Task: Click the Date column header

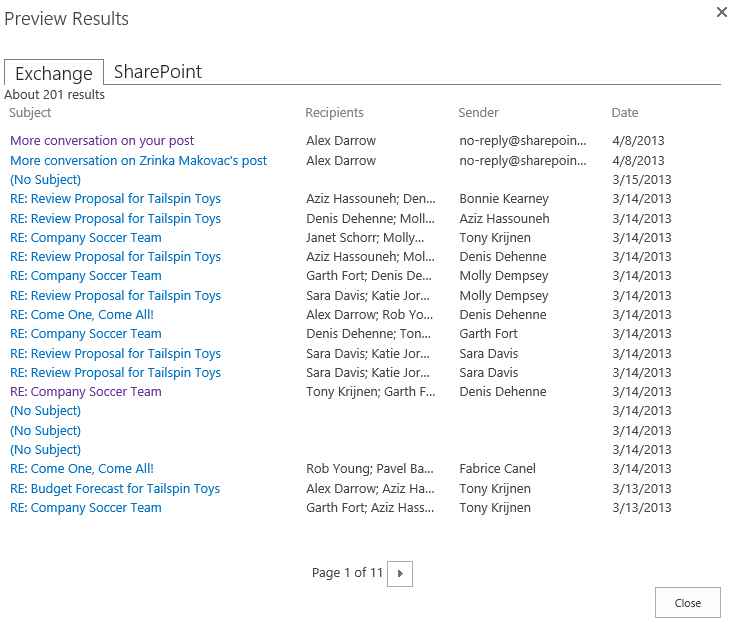Action: (x=625, y=113)
